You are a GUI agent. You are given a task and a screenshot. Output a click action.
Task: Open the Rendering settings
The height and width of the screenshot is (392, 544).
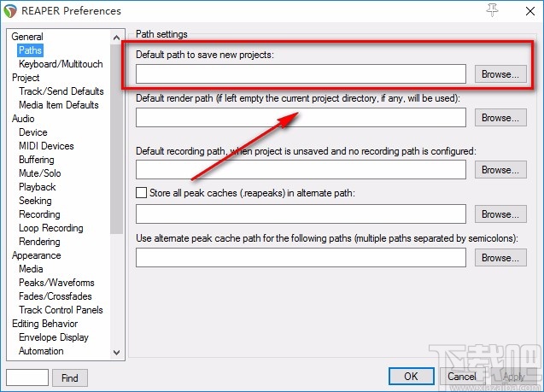39,242
